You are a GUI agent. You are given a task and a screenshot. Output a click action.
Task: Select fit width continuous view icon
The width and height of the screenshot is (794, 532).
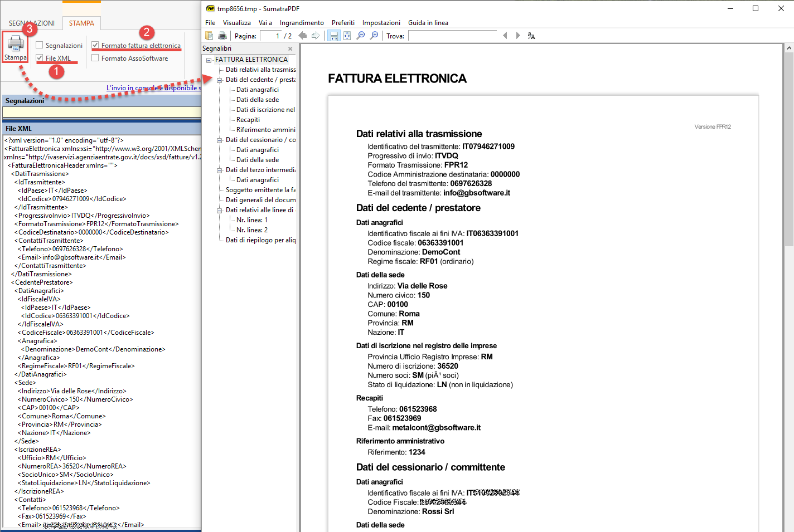click(334, 36)
